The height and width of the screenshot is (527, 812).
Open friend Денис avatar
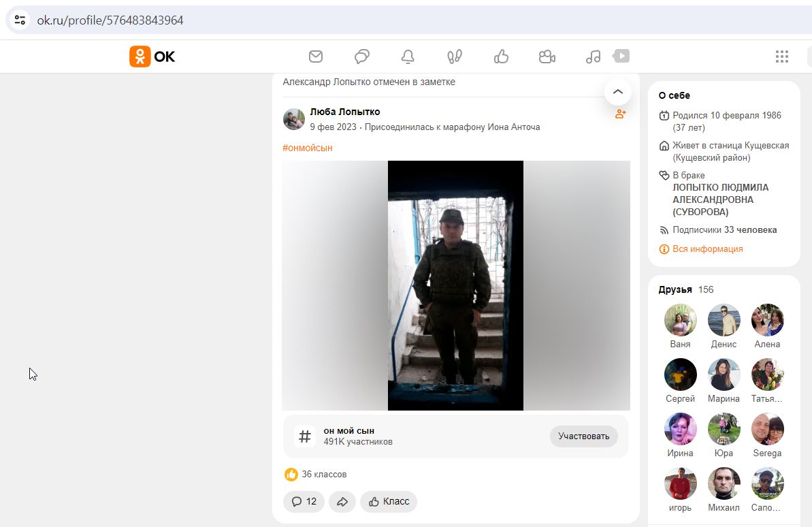pyautogui.click(x=724, y=320)
